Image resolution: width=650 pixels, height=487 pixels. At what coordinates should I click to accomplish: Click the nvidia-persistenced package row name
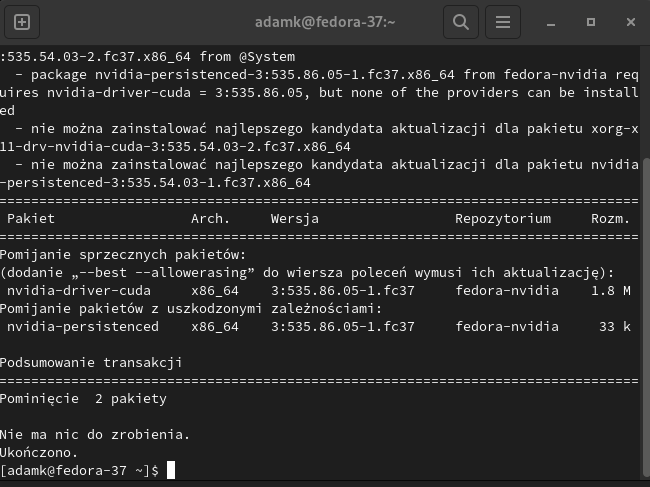pyautogui.click(x=82, y=327)
